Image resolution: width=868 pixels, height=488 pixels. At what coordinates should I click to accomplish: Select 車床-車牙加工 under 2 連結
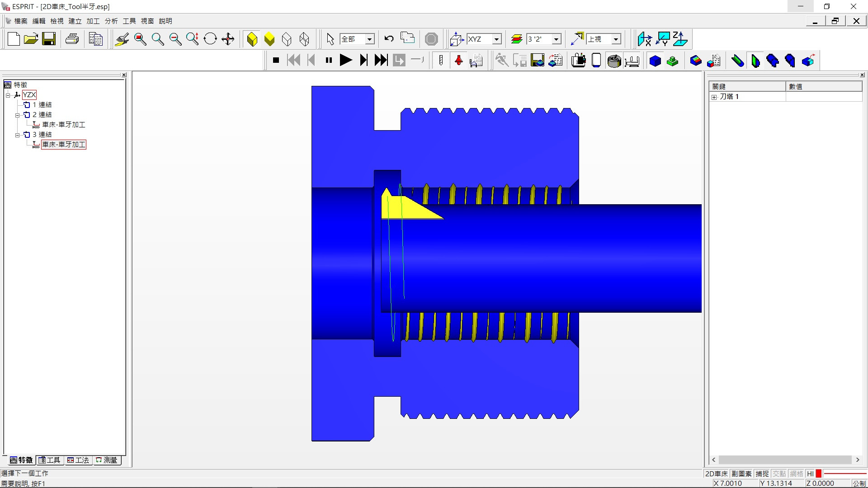coord(63,125)
